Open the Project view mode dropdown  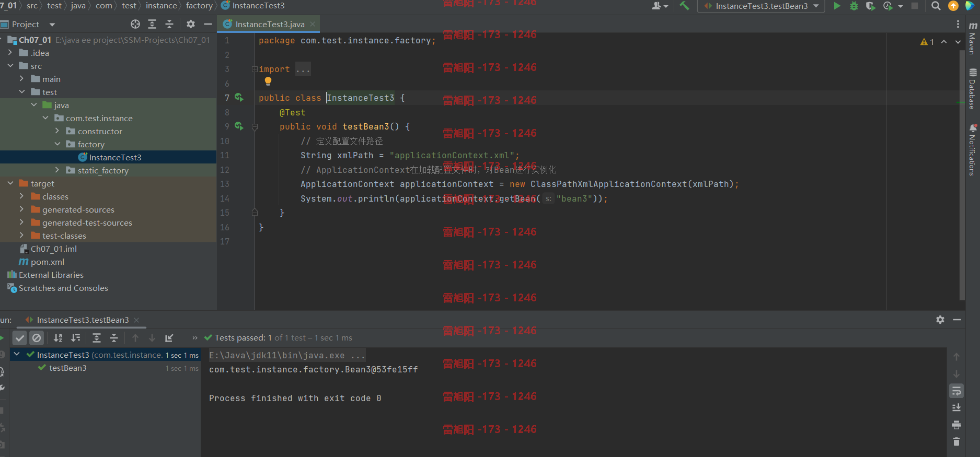(x=52, y=25)
